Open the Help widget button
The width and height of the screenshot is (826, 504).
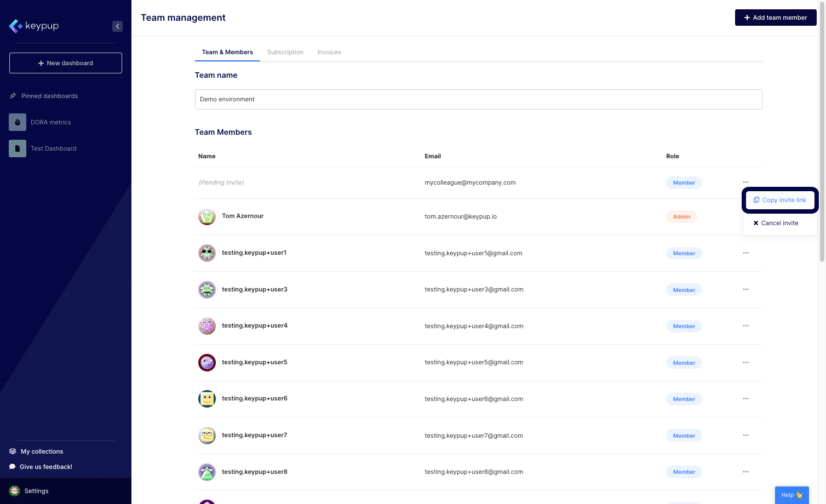[x=791, y=495]
